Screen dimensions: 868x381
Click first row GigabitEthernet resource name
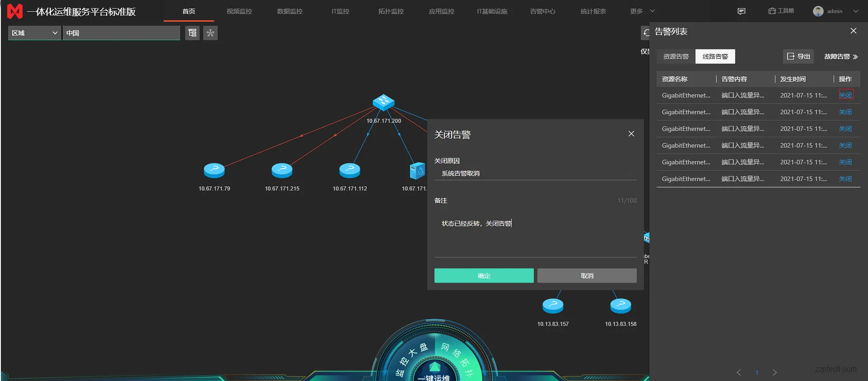tap(686, 95)
